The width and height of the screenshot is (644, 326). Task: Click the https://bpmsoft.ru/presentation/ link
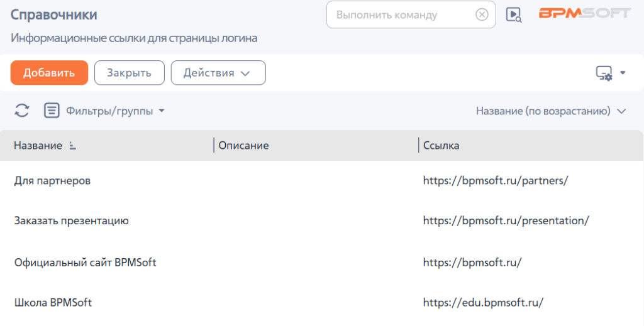pos(506,220)
